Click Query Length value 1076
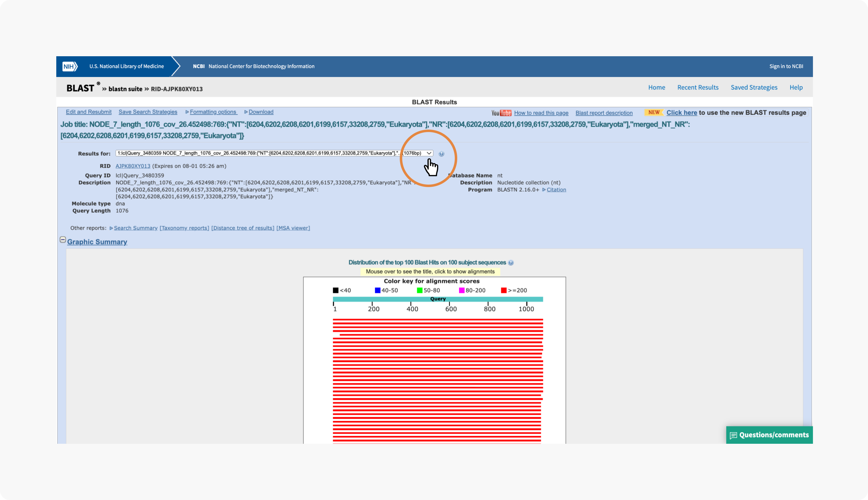The image size is (868, 500). 122,211
